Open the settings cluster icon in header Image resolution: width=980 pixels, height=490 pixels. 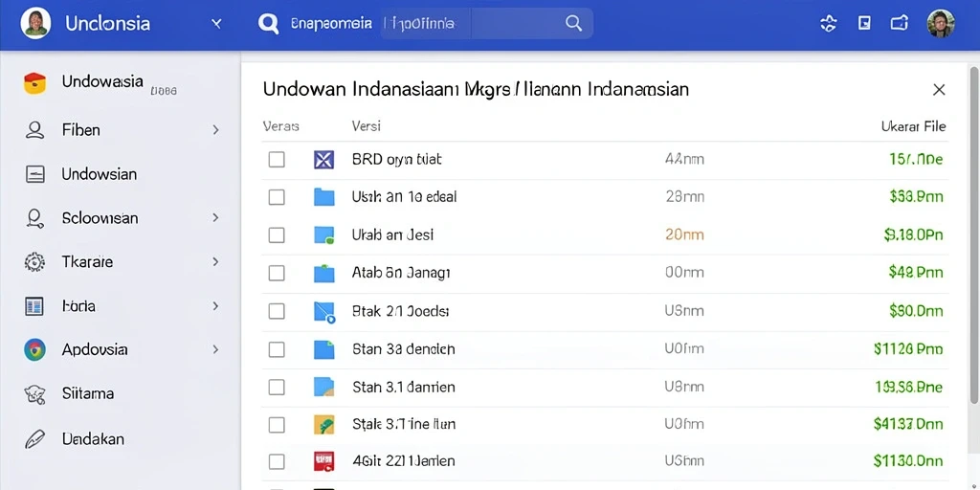(x=828, y=24)
